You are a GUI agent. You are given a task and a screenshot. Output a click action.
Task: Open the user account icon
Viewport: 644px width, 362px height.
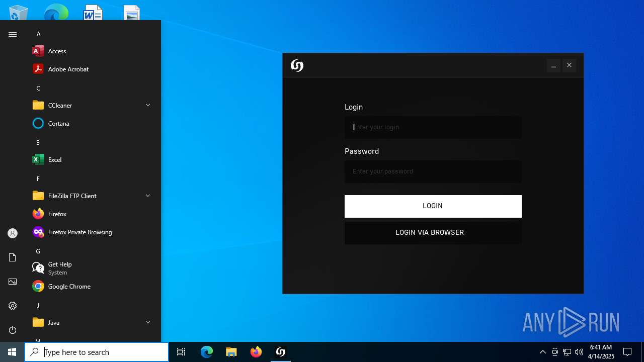pos(13,233)
